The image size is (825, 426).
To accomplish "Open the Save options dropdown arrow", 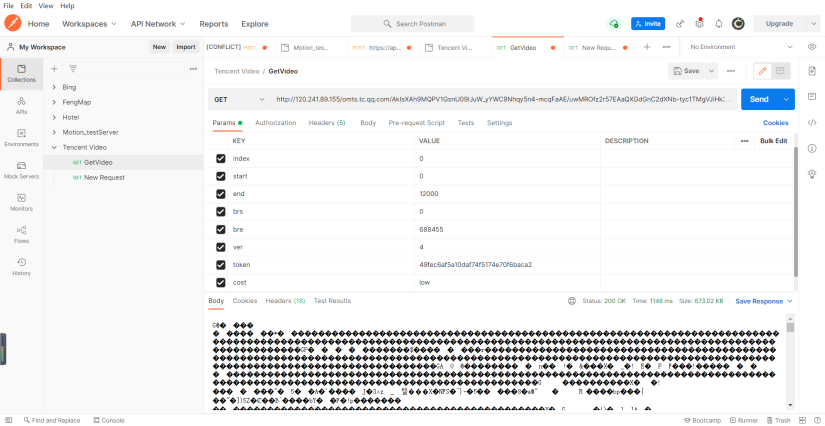I will [711, 71].
